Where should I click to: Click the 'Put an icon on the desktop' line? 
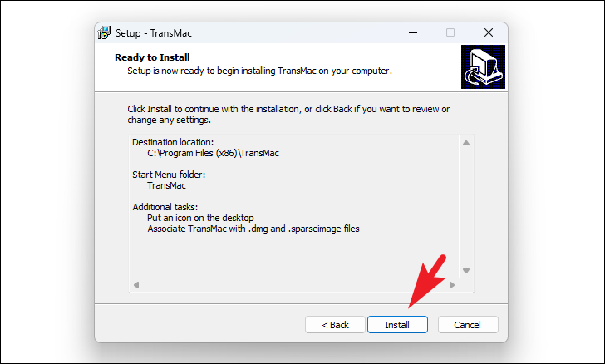pyautogui.click(x=200, y=218)
